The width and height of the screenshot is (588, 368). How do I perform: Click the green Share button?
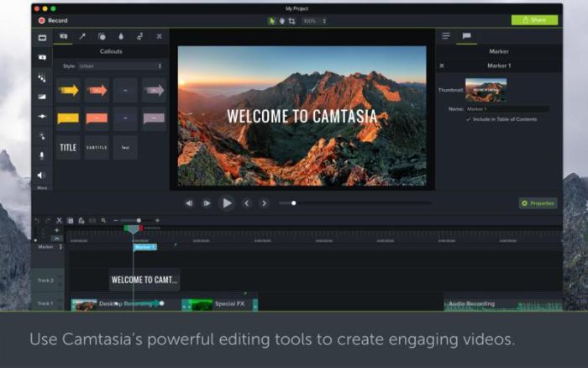tap(534, 20)
